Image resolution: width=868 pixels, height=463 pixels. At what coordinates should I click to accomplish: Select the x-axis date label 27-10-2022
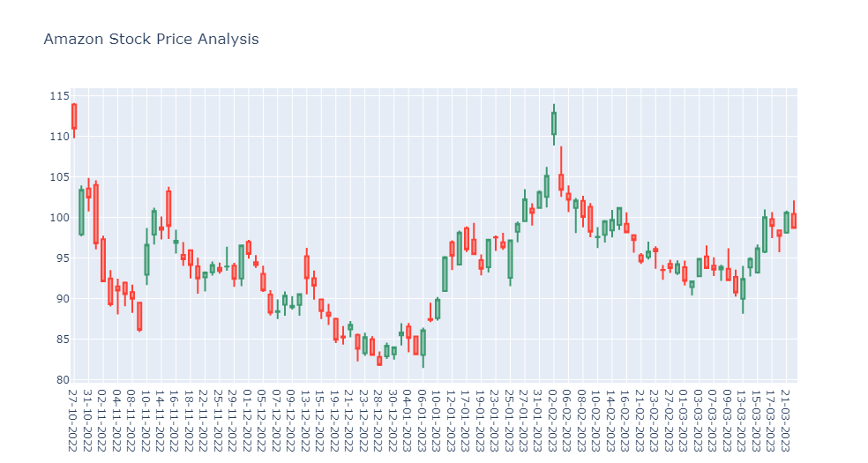tap(73, 421)
